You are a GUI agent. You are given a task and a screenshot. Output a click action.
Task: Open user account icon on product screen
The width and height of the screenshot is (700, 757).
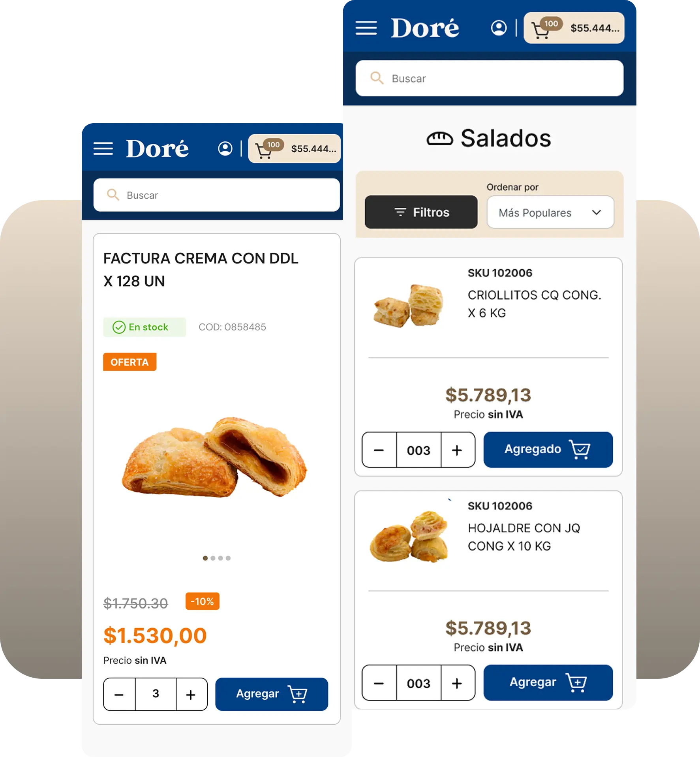tap(225, 148)
